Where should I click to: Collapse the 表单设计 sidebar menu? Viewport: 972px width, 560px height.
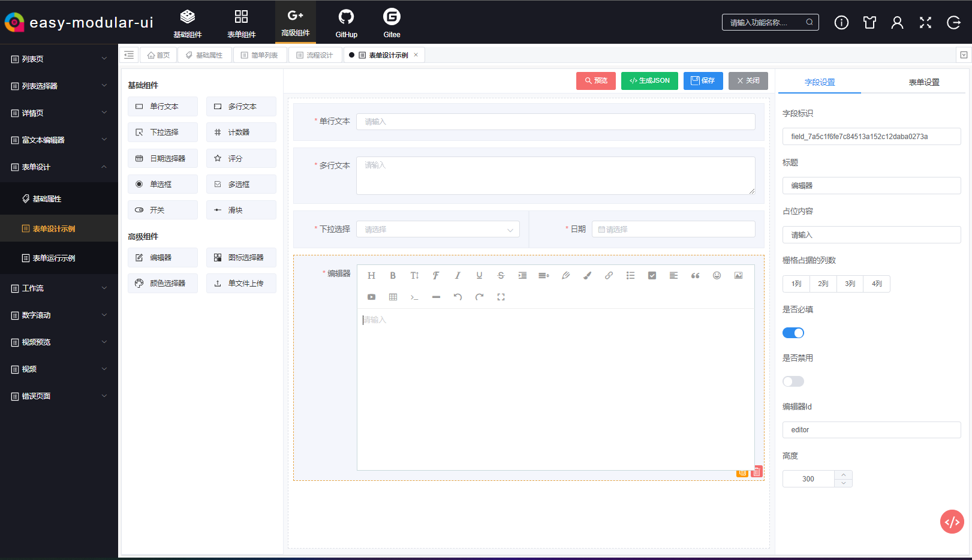pyautogui.click(x=58, y=167)
